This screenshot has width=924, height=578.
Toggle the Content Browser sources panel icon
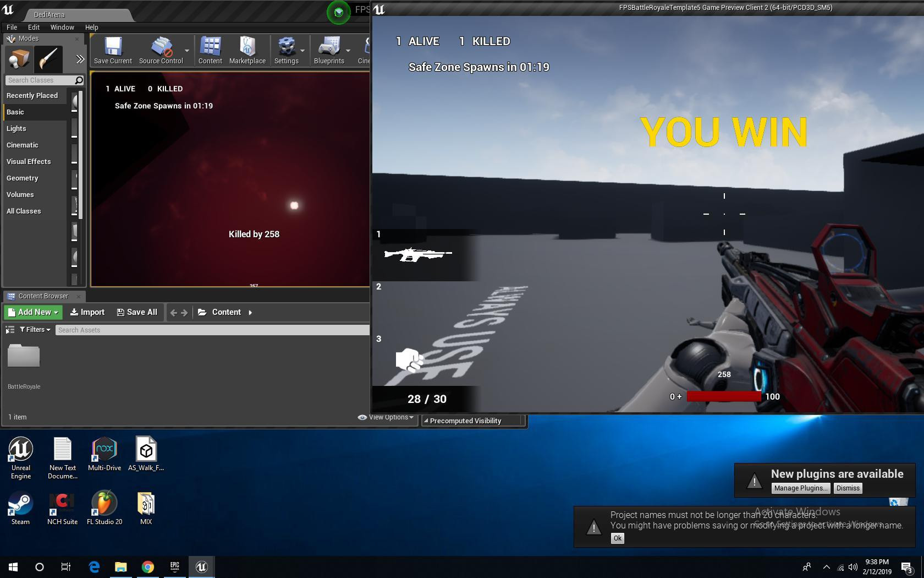point(10,330)
